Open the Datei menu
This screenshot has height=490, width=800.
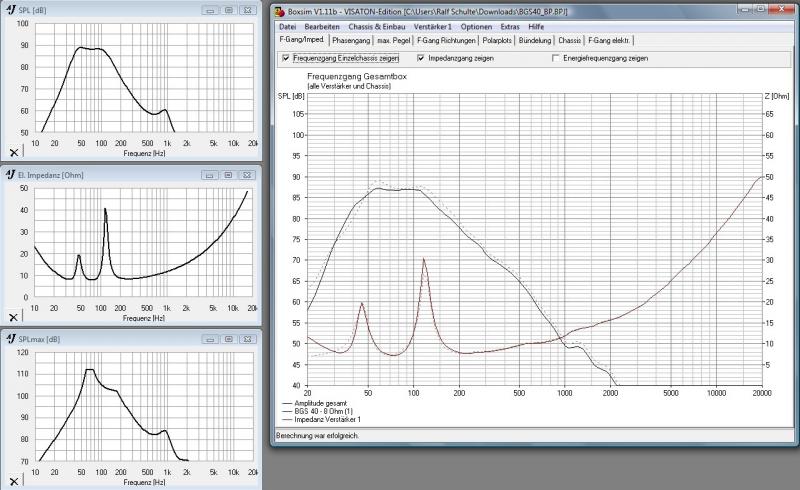287,26
